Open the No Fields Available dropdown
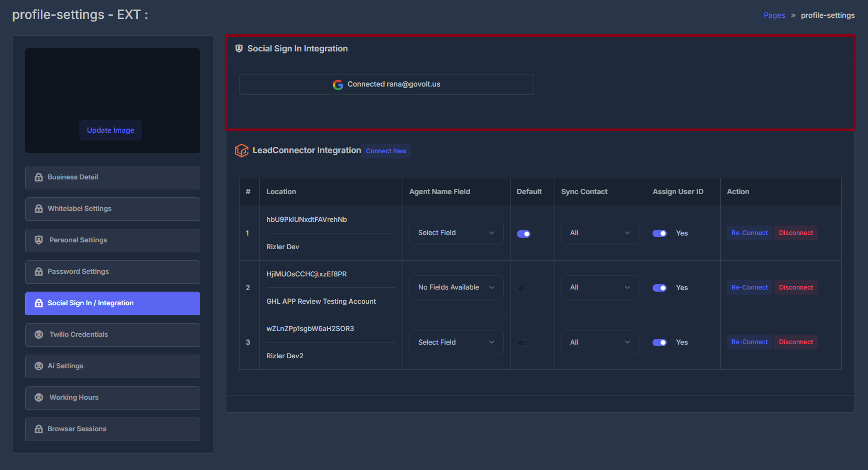Screen dimensions: 868x470 tap(457, 287)
